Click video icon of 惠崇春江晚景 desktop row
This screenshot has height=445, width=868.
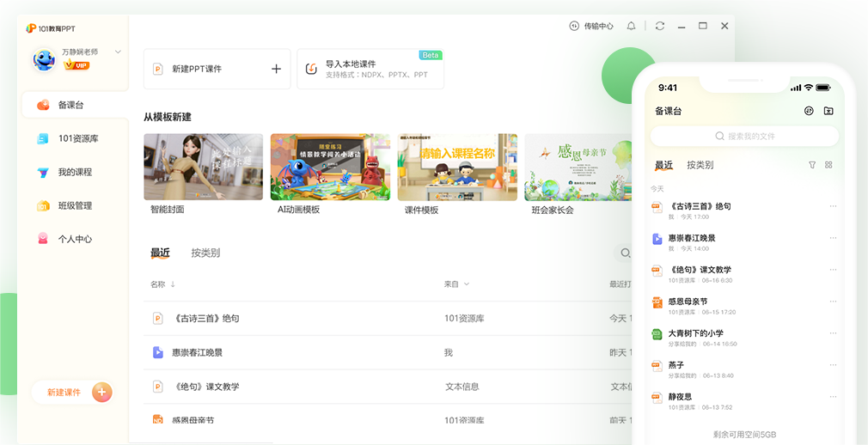[158, 352]
